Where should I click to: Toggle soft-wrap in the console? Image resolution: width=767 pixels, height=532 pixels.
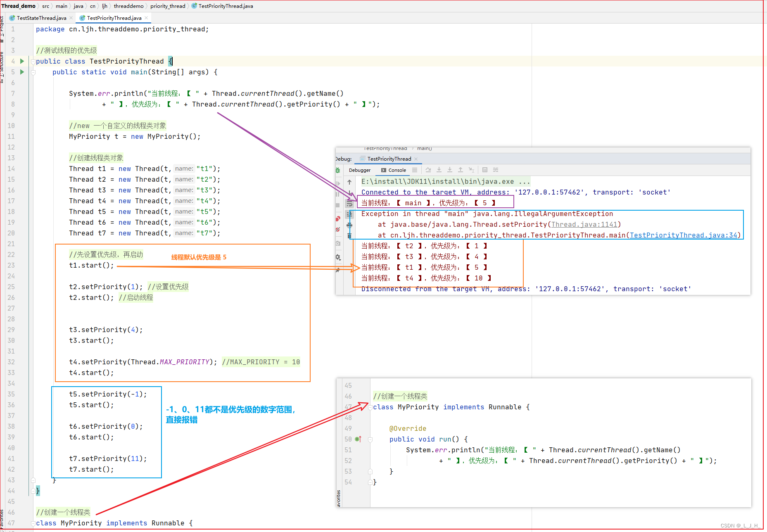click(349, 204)
